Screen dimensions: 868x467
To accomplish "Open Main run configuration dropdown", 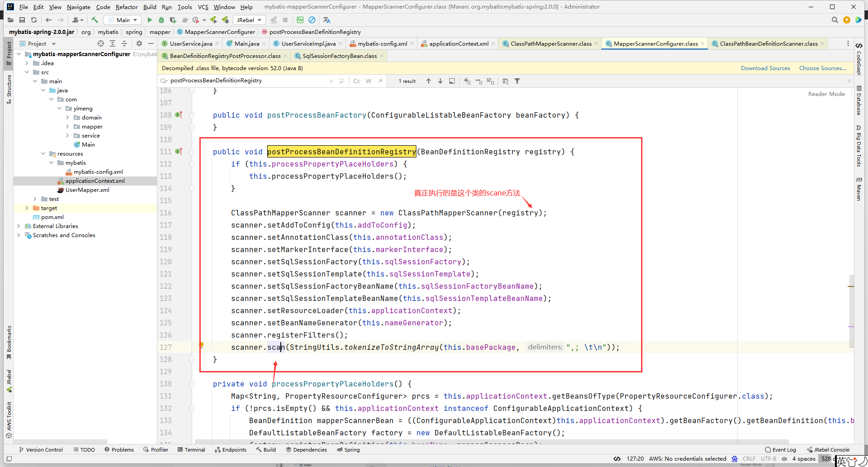I will 123,20.
